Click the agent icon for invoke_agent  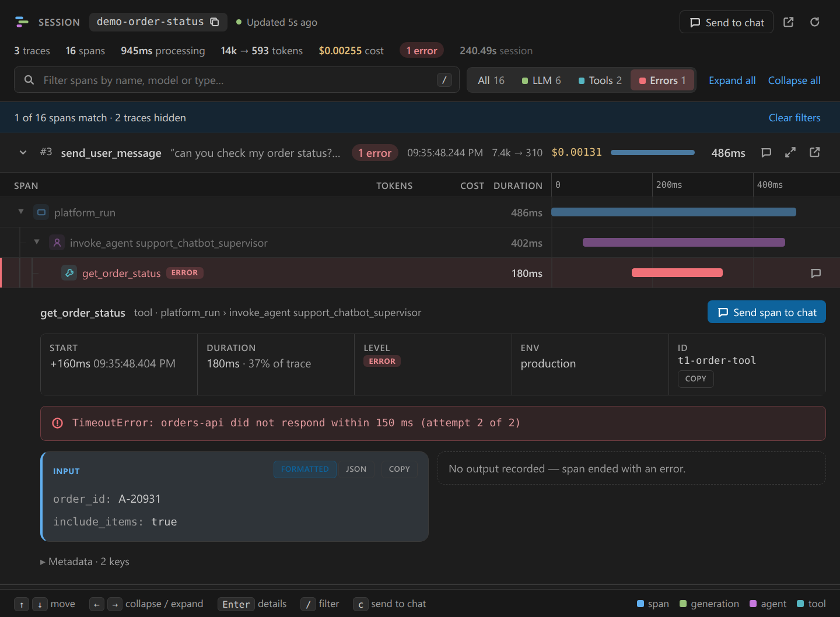click(x=57, y=243)
